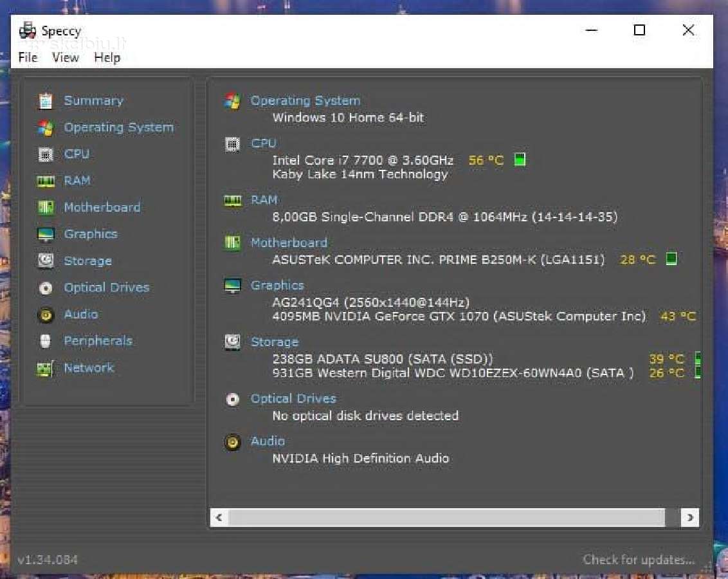Click the Graphics monitor icon in summary panel
Viewport: 728px width, 579px height.
232,286
